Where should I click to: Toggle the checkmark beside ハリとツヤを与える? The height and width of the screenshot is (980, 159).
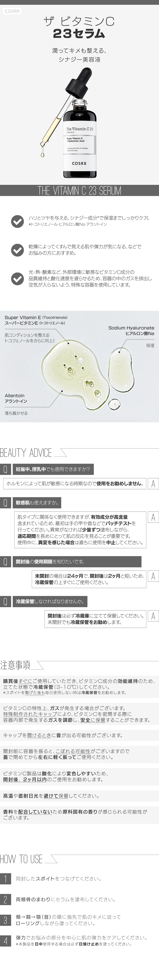point(17,221)
